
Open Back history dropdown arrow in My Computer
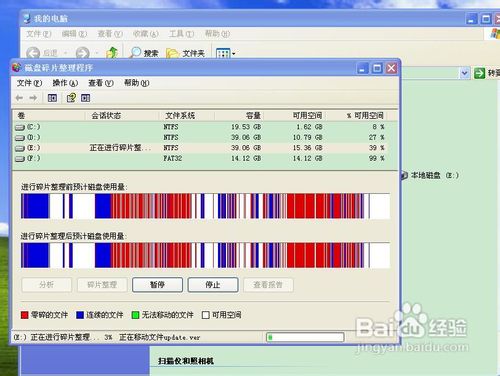pyautogui.click(x=66, y=53)
